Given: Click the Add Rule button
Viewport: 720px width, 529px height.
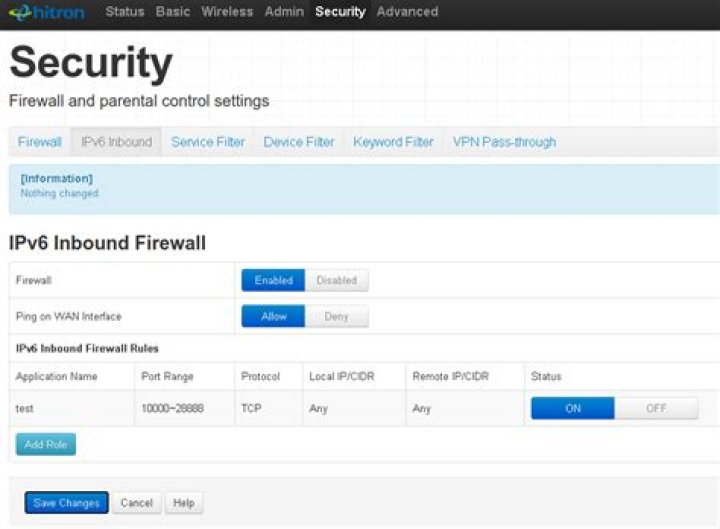Looking at the screenshot, I should pyautogui.click(x=46, y=444).
